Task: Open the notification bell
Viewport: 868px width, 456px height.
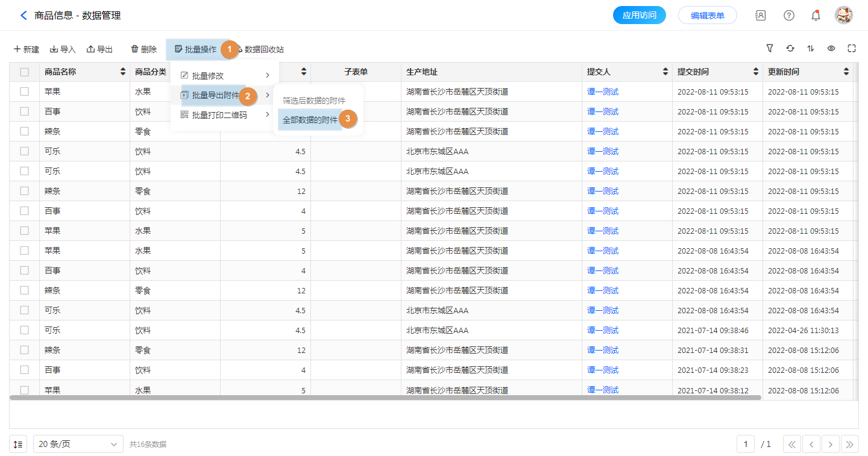Action: 816,16
